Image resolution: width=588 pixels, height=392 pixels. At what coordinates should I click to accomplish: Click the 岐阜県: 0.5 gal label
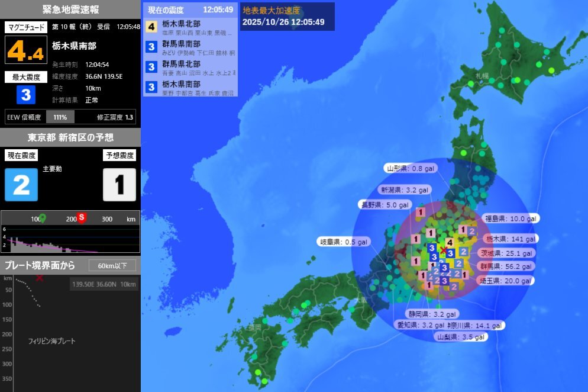(x=344, y=242)
